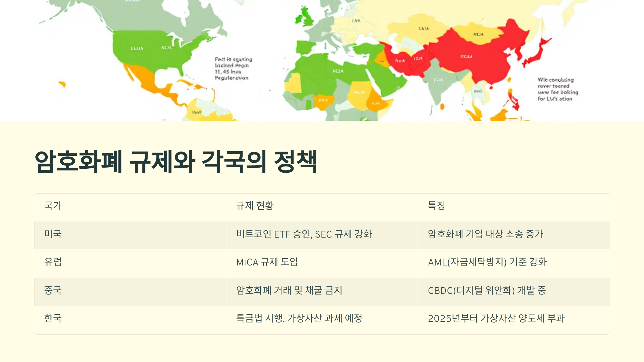Screen dimensions: 644x362
Task: Click the slide title 암호화폐 규제와 각국의 정책
Action: (x=176, y=162)
